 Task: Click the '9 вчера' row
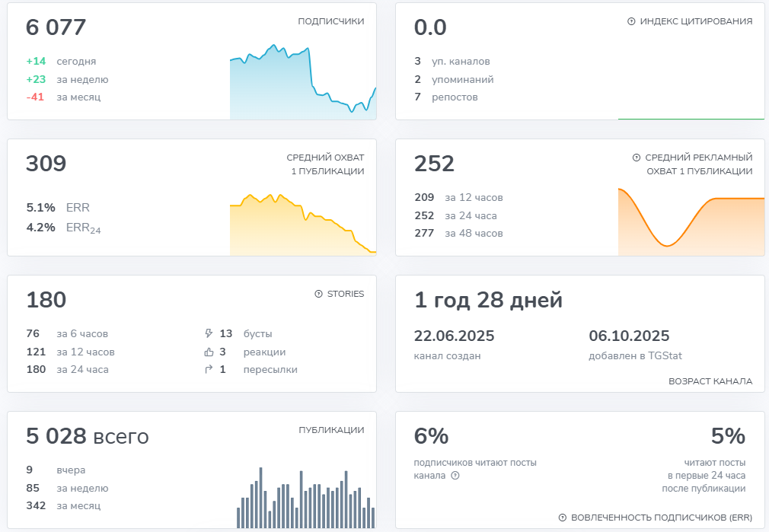click(x=56, y=470)
